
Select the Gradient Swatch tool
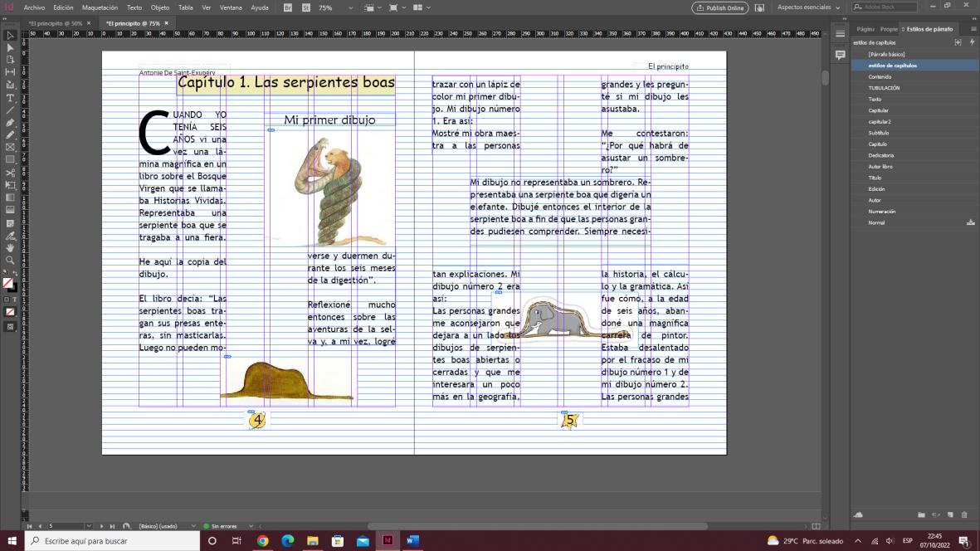pos(10,198)
